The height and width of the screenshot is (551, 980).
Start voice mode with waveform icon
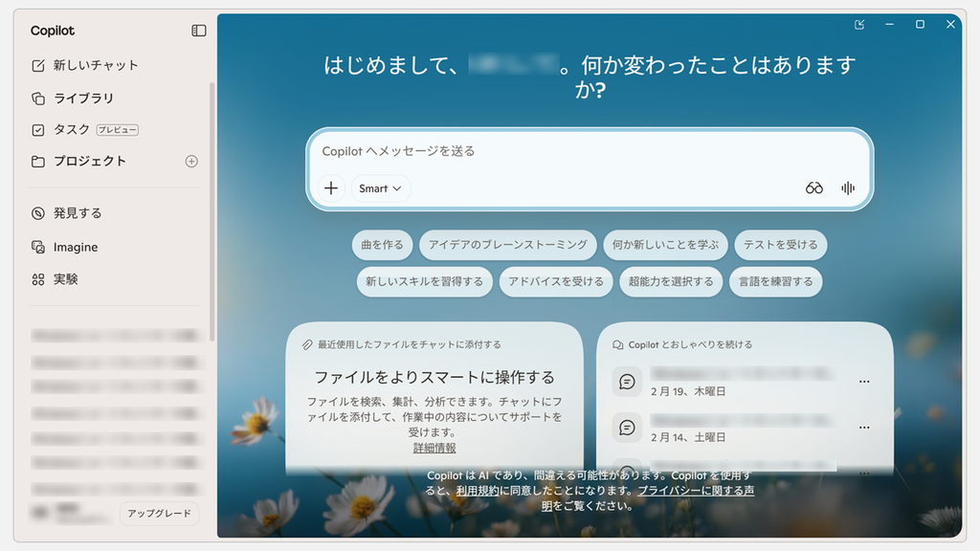click(x=848, y=188)
